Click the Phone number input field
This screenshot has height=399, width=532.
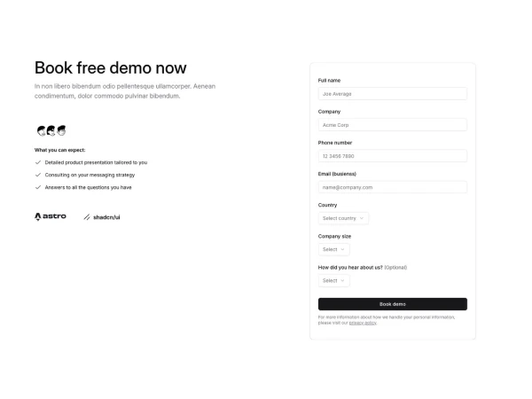pos(393,156)
